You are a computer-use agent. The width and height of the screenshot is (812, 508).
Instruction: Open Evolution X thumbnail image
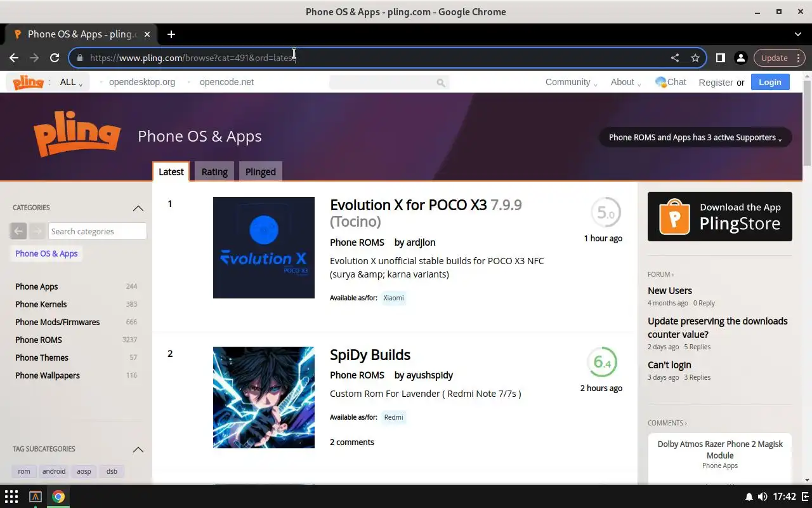click(264, 248)
